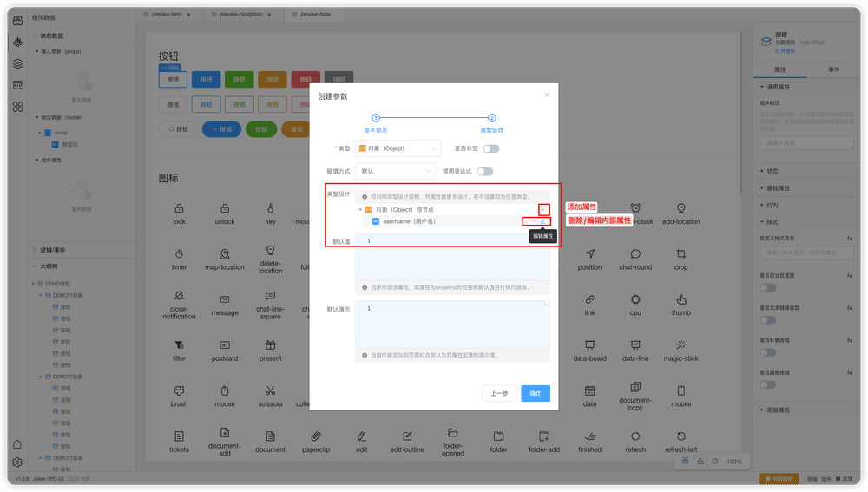Viewport: 868px width, 492px height.
Task: Open the four-leaf components sidebar icon
Action: point(17,106)
